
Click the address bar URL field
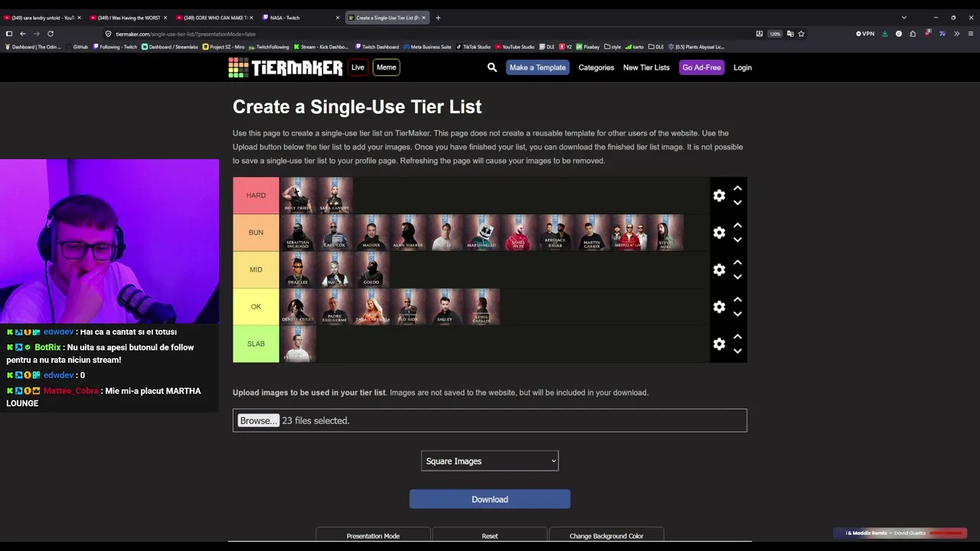[x=429, y=34]
